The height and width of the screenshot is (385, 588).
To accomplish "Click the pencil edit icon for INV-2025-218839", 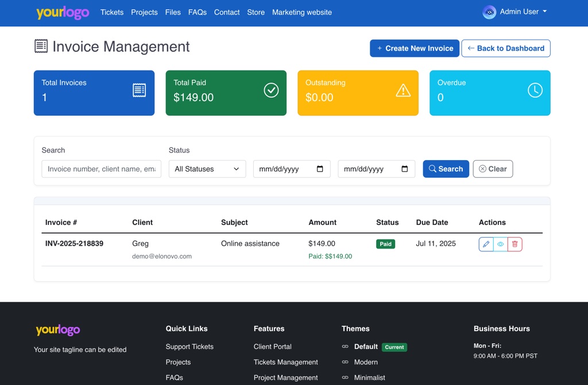I will point(486,244).
